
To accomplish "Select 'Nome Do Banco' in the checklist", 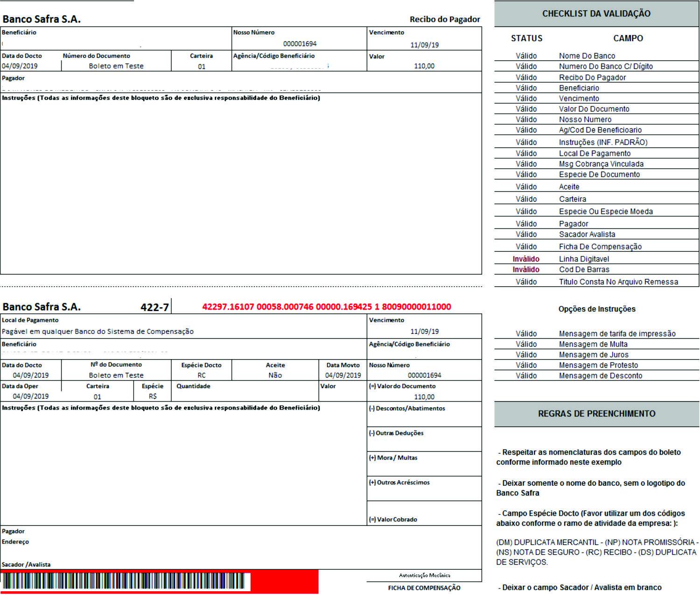I will click(587, 56).
